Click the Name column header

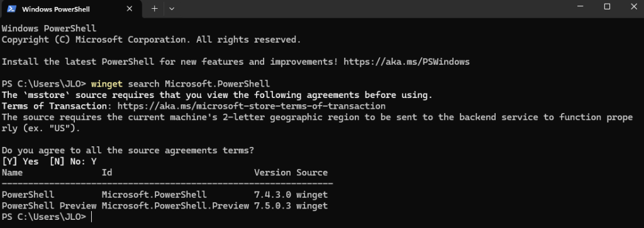coord(13,172)
